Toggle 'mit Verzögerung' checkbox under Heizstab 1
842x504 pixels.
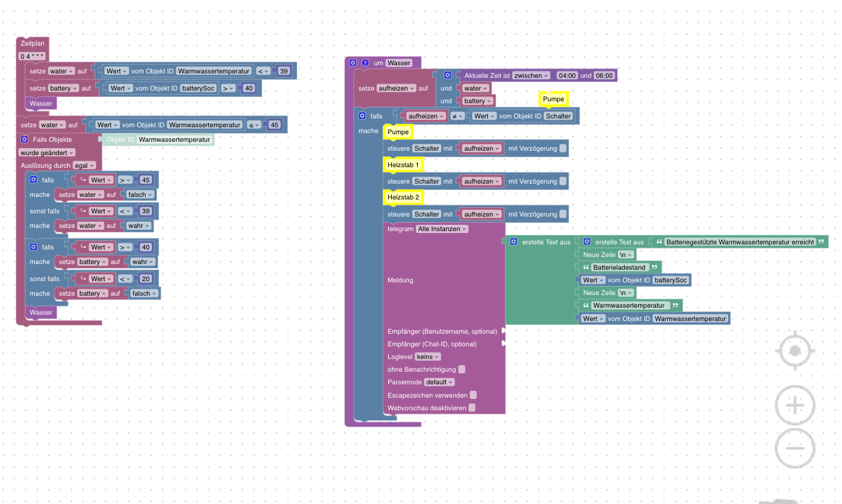563,181
